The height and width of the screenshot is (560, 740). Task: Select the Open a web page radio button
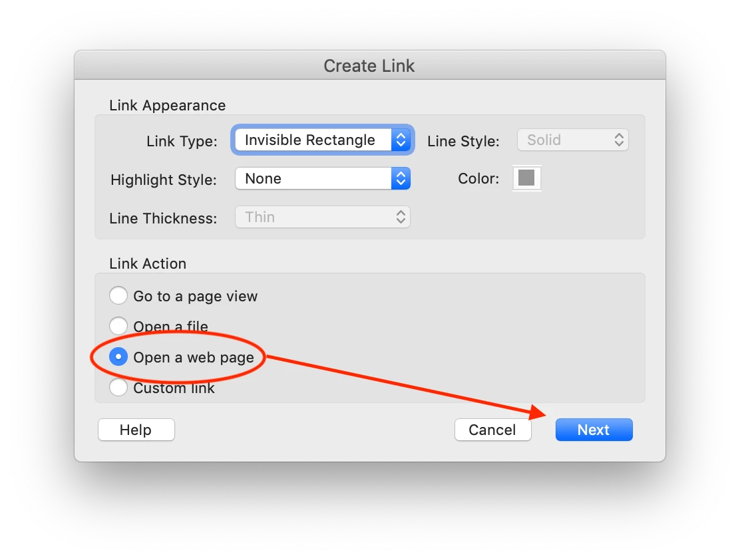click(118, 356)
